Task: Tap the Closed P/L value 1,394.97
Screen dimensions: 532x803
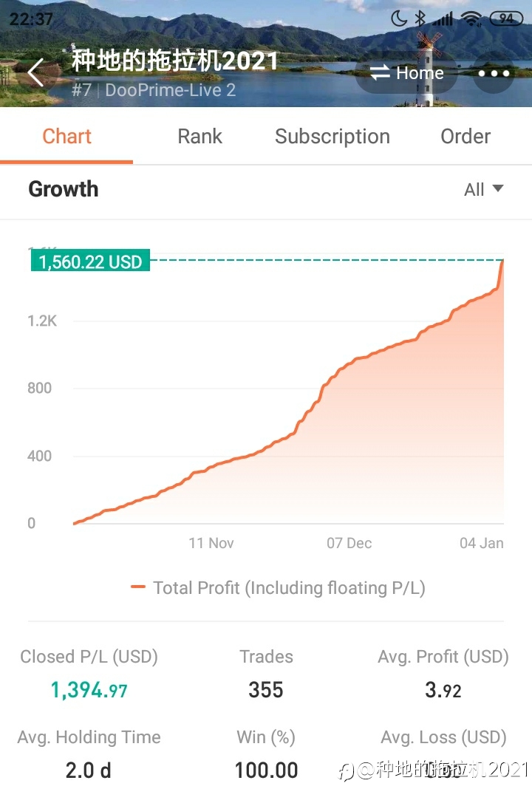Action: (x=89, y=690)
